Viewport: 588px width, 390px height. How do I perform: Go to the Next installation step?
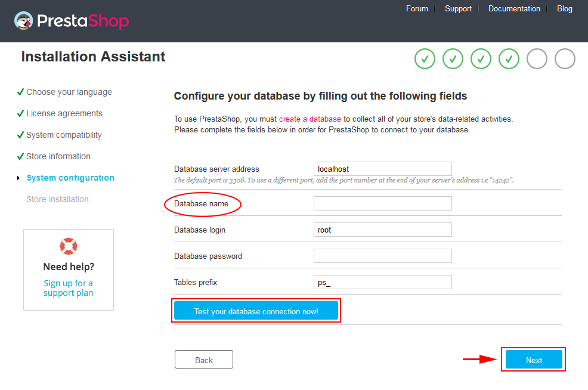point(534,360)
